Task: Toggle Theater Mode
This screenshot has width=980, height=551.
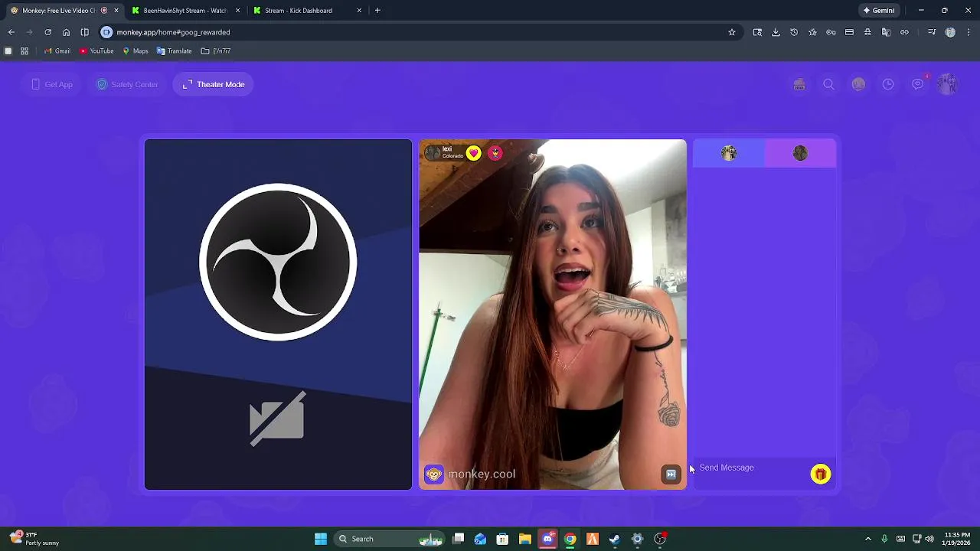Action: point(214,84)
